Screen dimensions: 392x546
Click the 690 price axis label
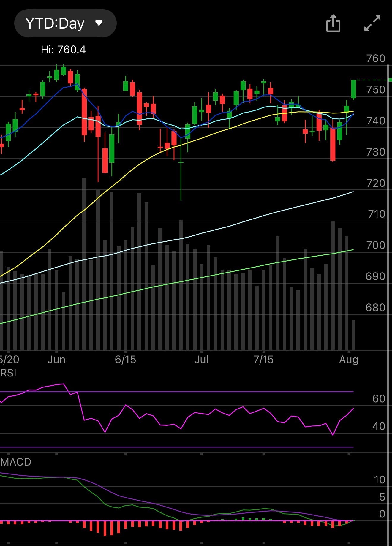[376, 276]
